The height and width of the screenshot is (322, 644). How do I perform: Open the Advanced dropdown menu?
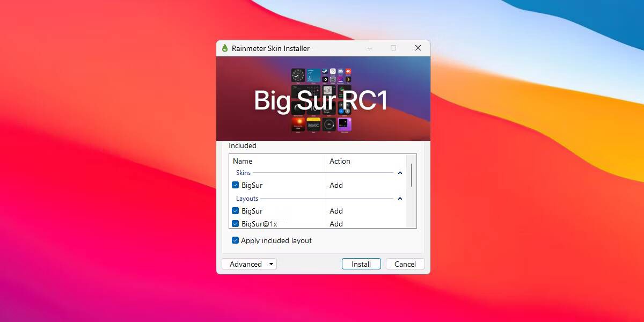[x=249, y=264]
